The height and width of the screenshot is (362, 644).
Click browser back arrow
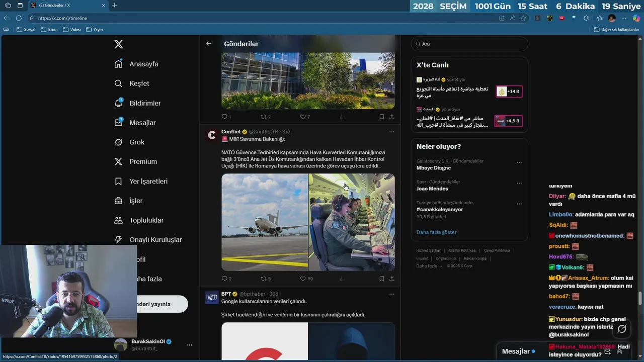pyautogui.click(x=7, y=18)
